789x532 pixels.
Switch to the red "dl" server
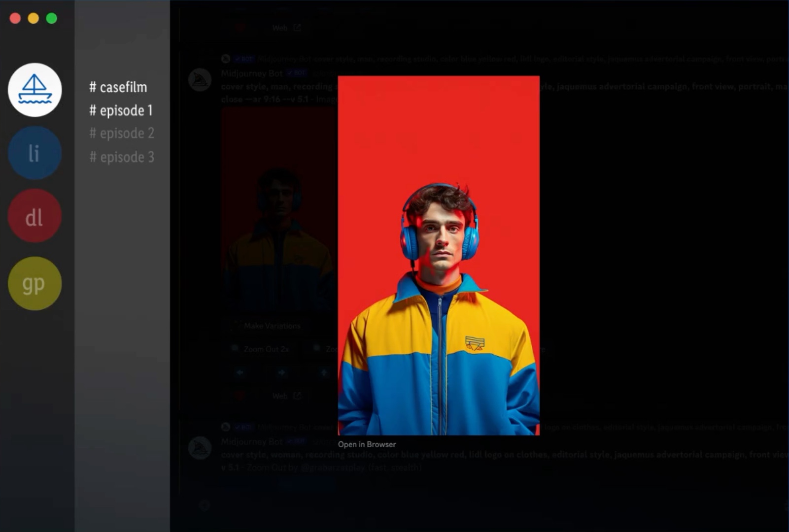point(34,216)
